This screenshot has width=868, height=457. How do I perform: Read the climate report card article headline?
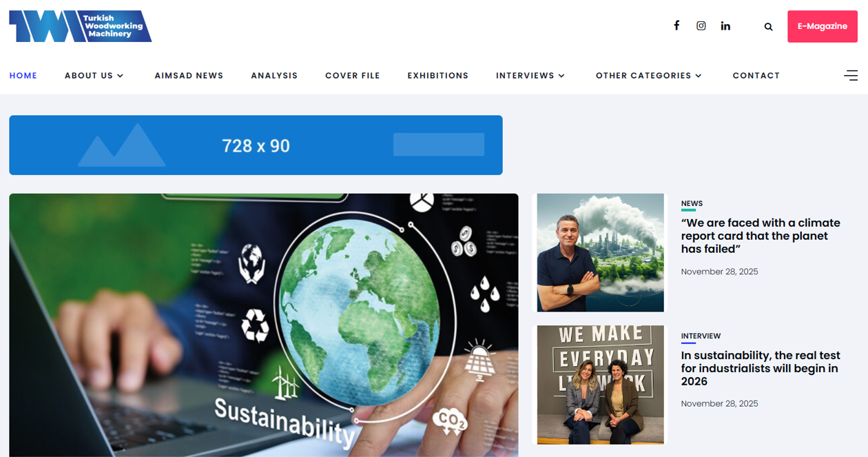761,236
